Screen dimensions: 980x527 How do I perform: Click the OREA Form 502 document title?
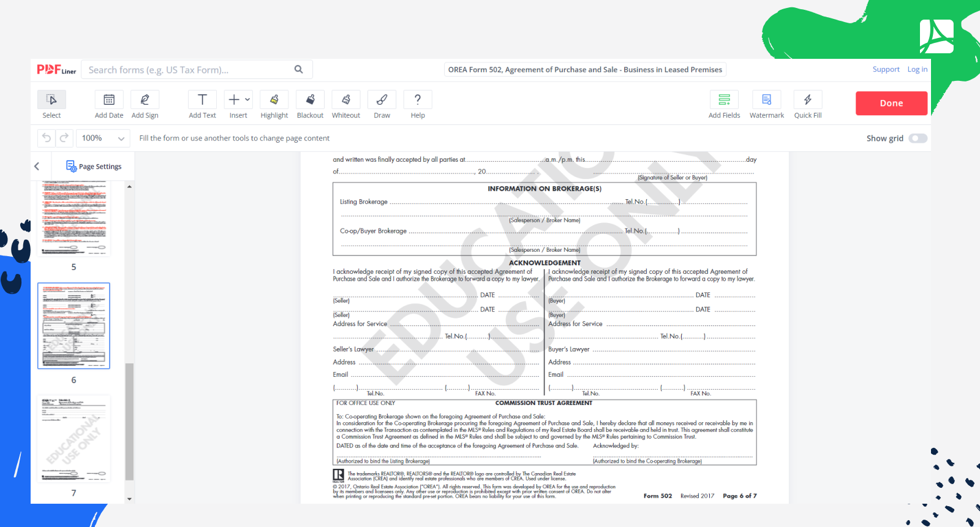coord(585,70)
